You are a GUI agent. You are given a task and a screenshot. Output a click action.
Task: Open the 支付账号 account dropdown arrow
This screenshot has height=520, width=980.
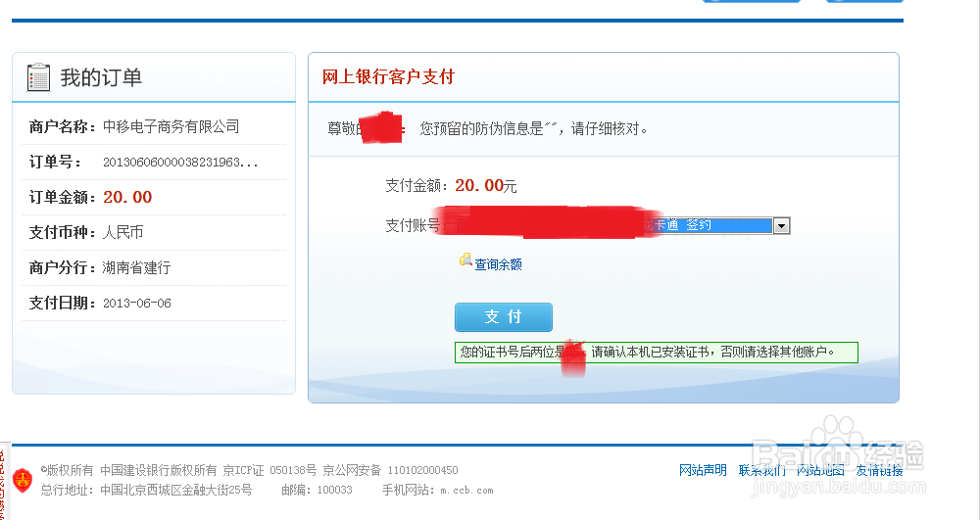point(781,226)
